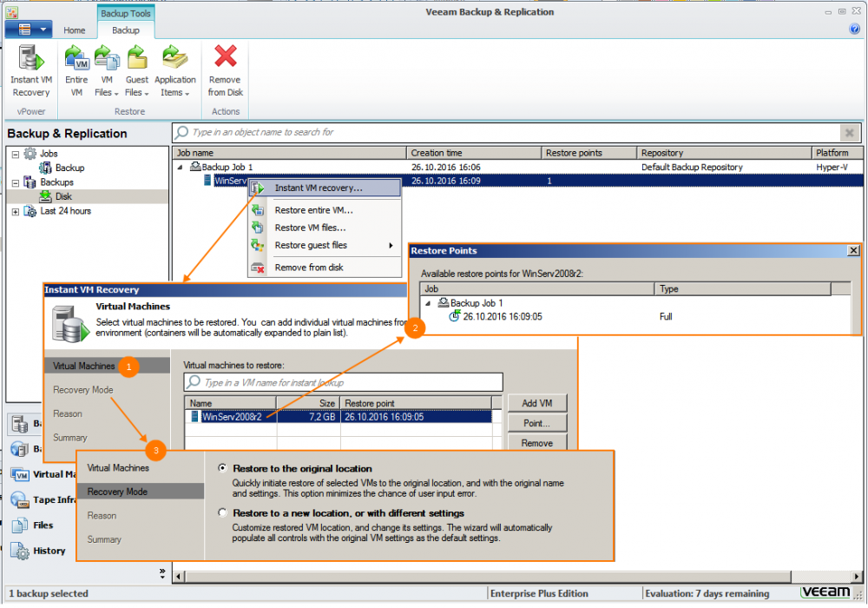The image size is (868, 608).
Task: Click Restore points column header
Action: coord(589,153)
